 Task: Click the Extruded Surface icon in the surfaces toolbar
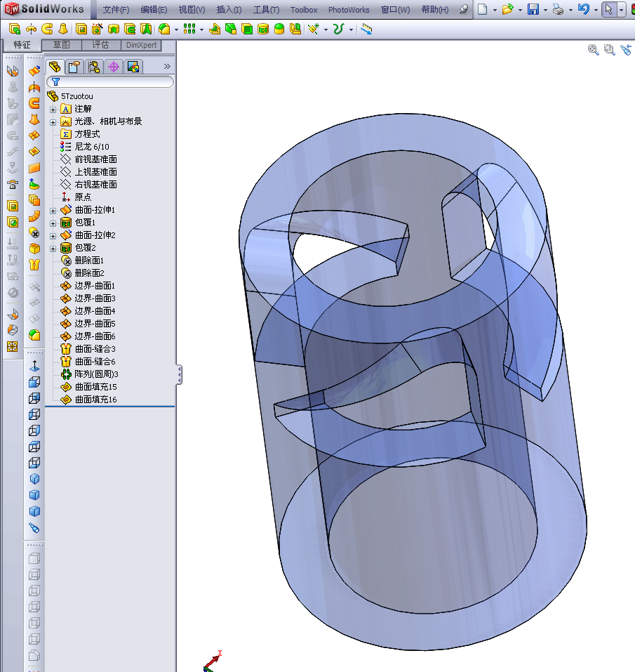pos(34,71)
